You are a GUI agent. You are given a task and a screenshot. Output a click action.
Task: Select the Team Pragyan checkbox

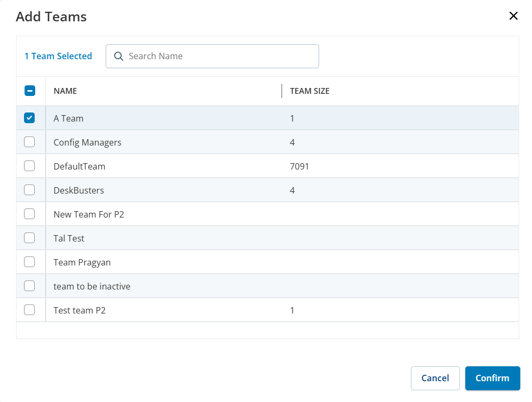[x=30, y=262]
